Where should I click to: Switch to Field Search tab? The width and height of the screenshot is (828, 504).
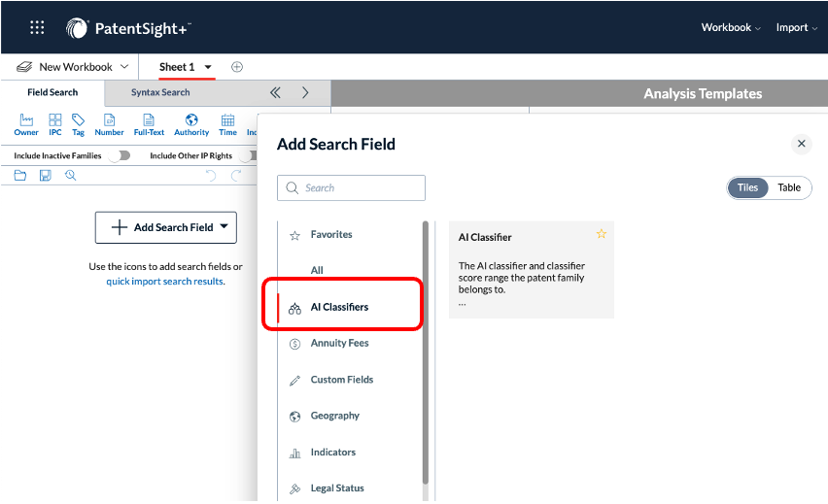tap(52, 92)
